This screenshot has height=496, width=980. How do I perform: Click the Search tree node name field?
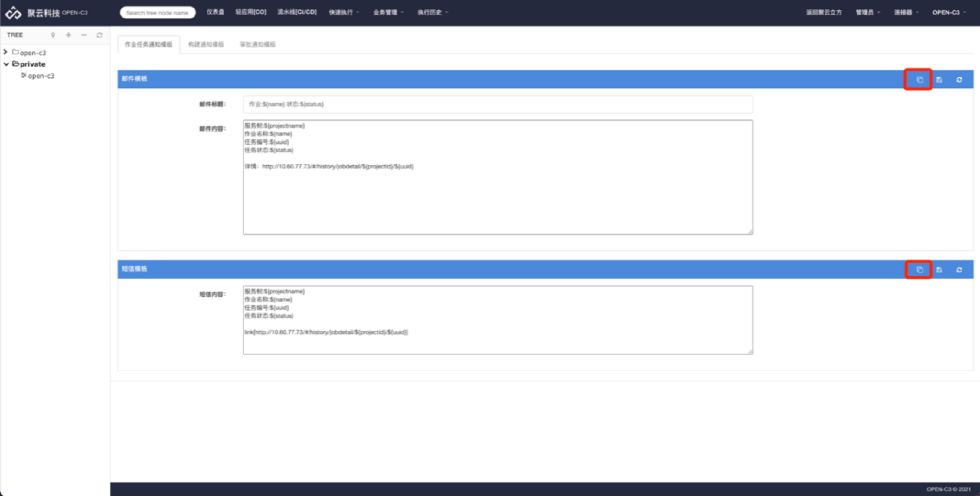coord(157,13)
